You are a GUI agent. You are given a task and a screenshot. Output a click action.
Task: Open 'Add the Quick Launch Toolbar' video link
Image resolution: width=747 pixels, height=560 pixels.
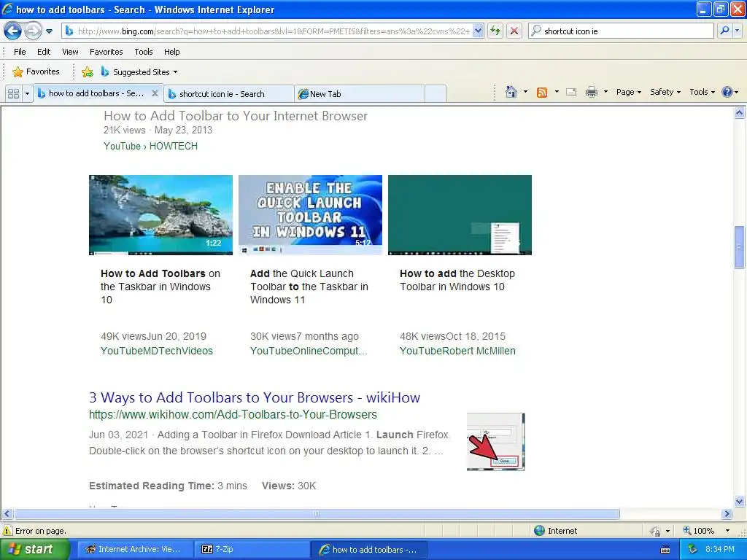coord(309,287)
